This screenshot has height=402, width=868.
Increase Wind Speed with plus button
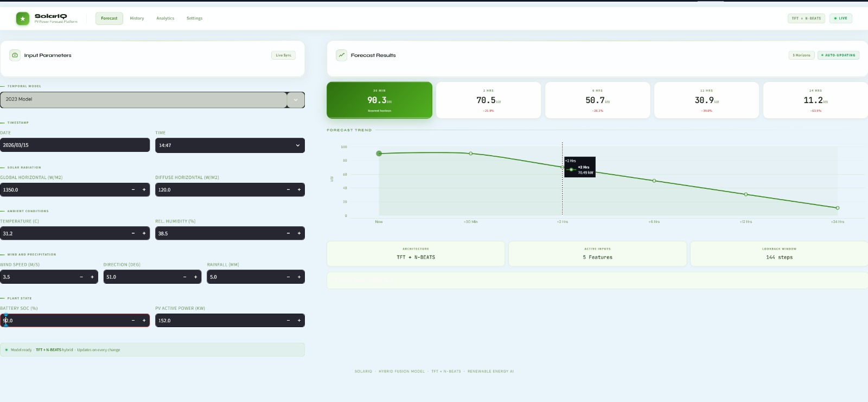coord(92,277)
